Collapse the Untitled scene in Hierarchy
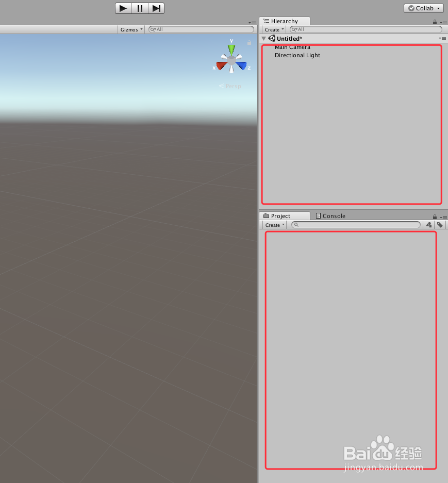 click(x=263, y=38)
